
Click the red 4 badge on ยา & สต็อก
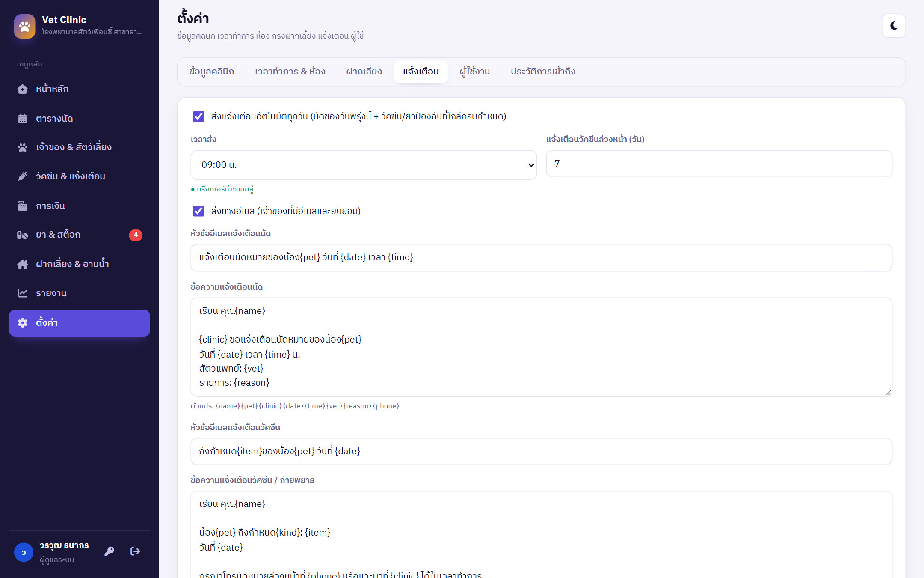(x=136, y=235)
